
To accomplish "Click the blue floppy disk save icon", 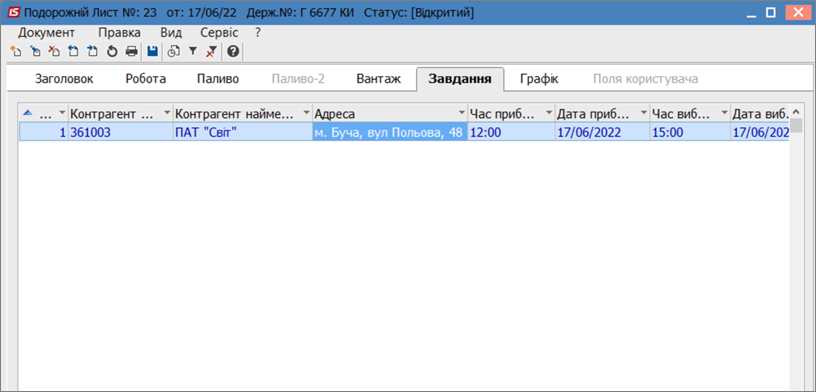I will click(152, 51).
